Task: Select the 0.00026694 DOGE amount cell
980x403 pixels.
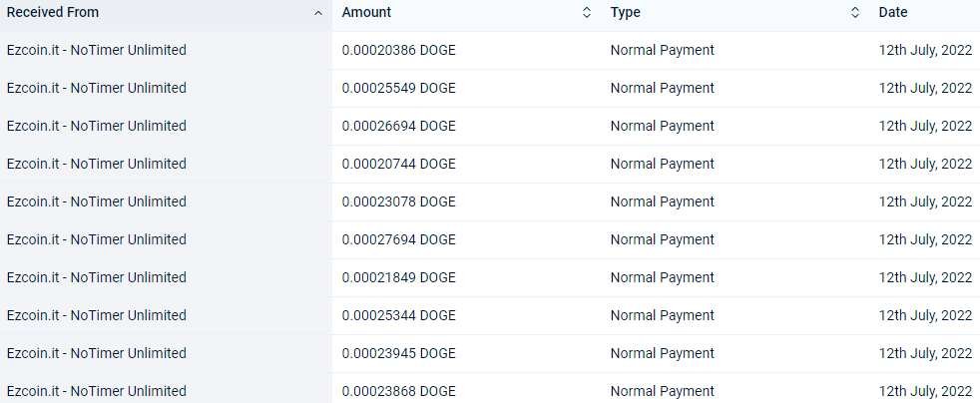Action: tap(399, 126)
